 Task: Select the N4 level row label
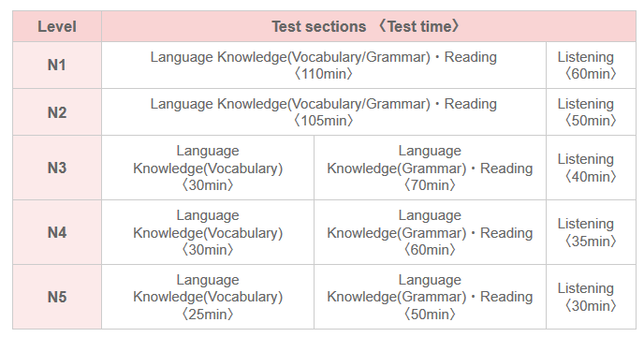coord(57,232)
